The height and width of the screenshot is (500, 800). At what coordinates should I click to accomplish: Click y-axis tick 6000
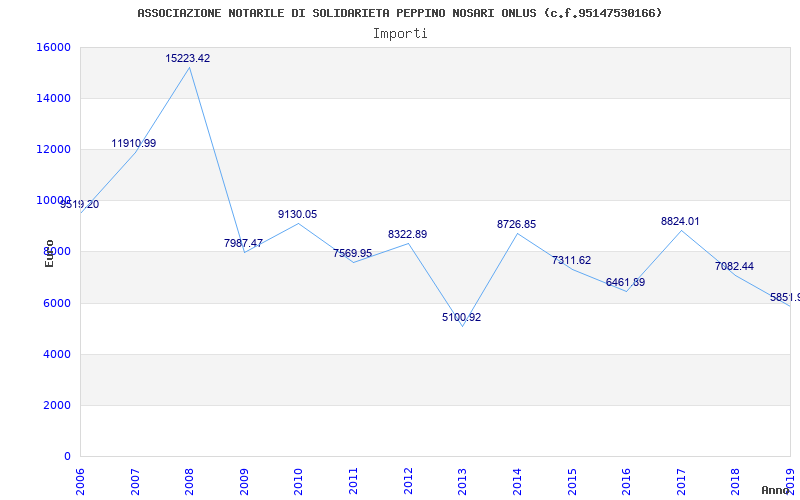(x=56, y=303)
